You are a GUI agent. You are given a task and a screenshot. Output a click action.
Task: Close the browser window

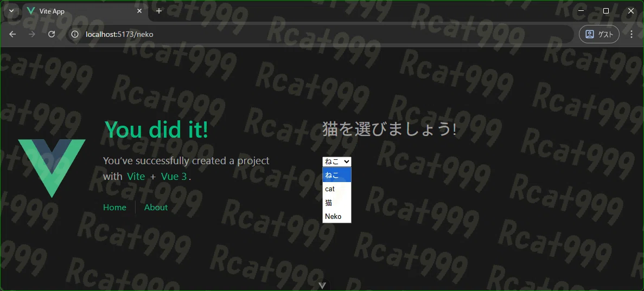click(631, 11)
